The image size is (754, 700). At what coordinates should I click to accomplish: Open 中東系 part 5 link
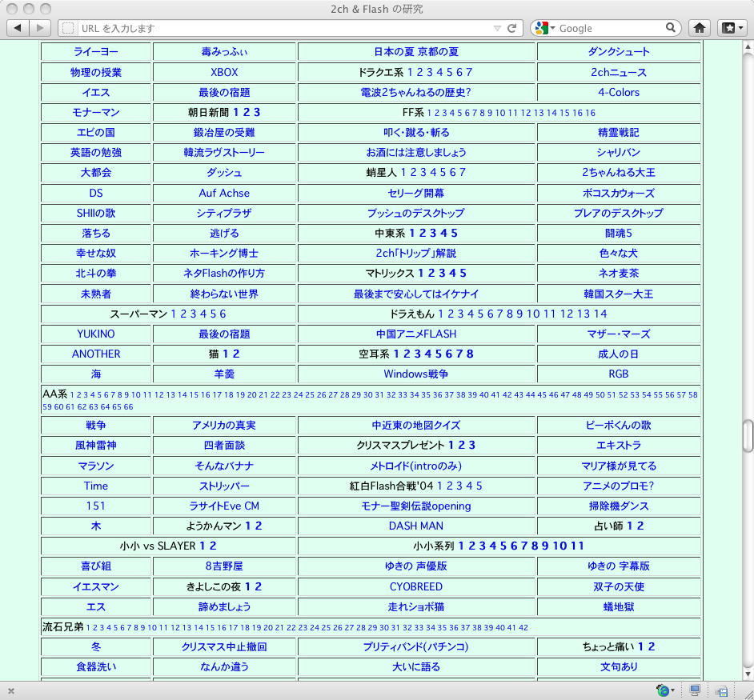(x=455, y=233)
